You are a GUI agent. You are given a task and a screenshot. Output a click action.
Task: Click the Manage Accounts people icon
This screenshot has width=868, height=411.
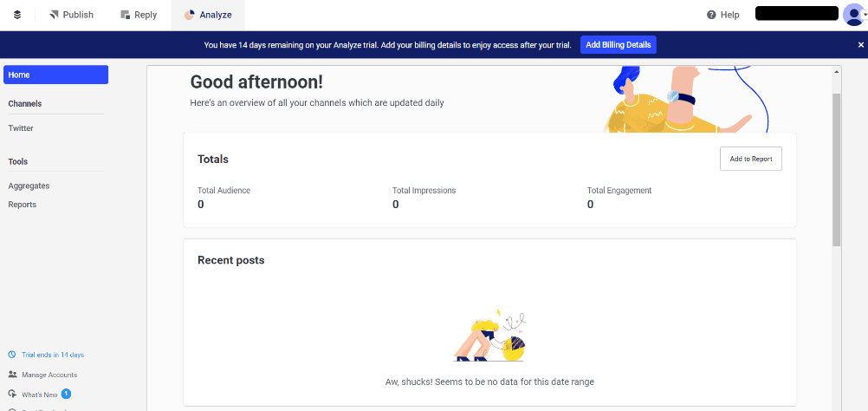pos(12,375)
